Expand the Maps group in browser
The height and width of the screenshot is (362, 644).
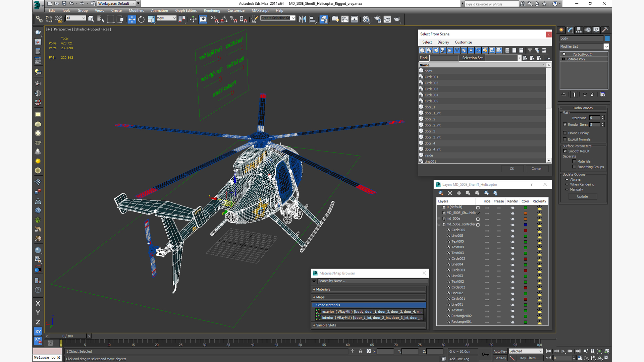pyautogui.click(x=369, y=297)
